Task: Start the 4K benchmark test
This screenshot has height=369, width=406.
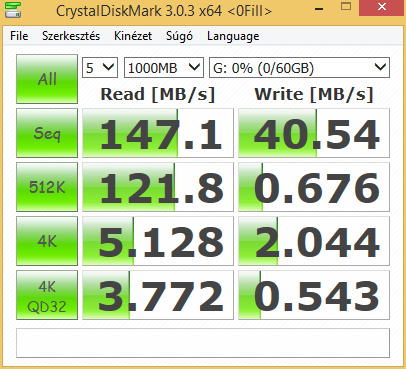Action: (x=47, y=241)
